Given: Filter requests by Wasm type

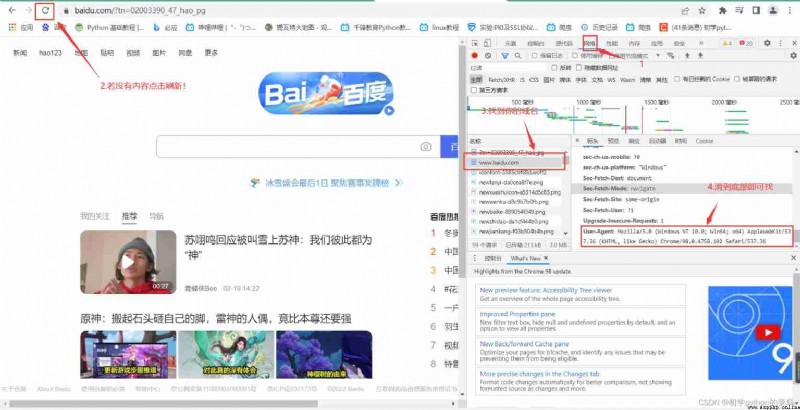Looking at the screenshot, I should click(628, 80).
